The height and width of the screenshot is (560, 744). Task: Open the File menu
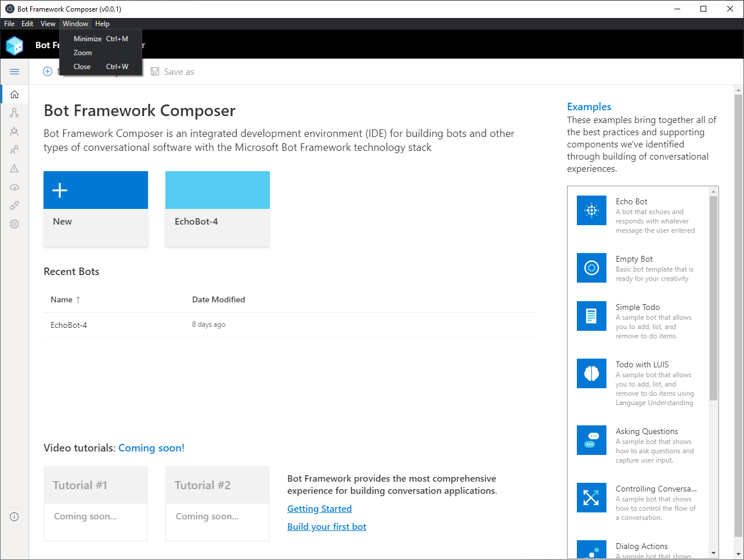tap(9, 24)
